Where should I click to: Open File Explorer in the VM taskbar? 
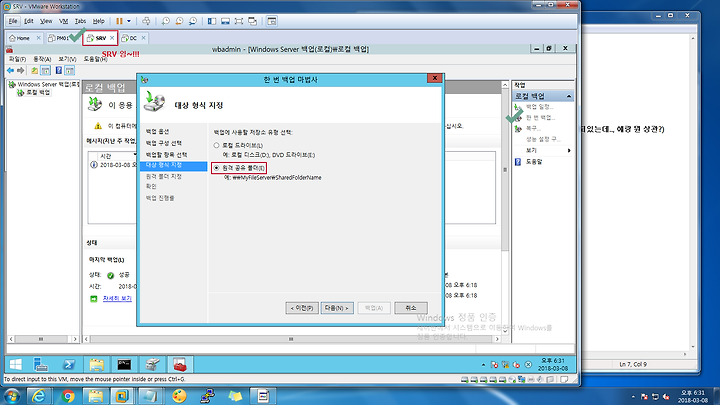(x=96, y=365)
